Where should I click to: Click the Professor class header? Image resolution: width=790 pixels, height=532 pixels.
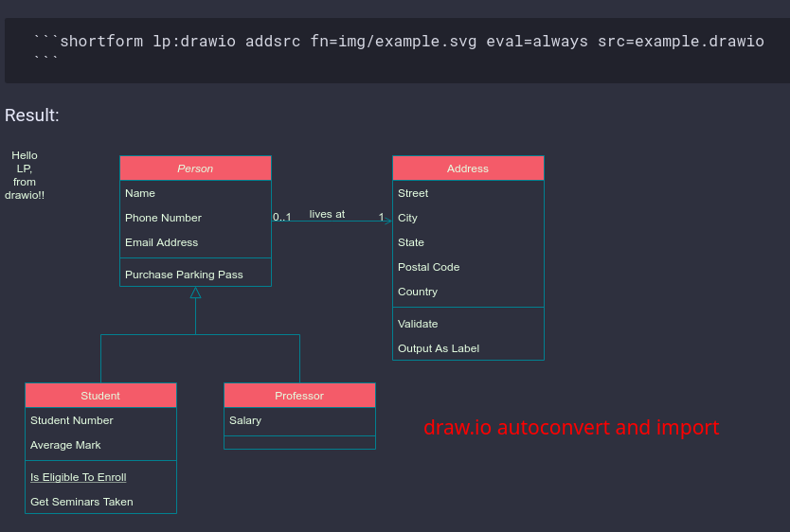click(299, 396)
